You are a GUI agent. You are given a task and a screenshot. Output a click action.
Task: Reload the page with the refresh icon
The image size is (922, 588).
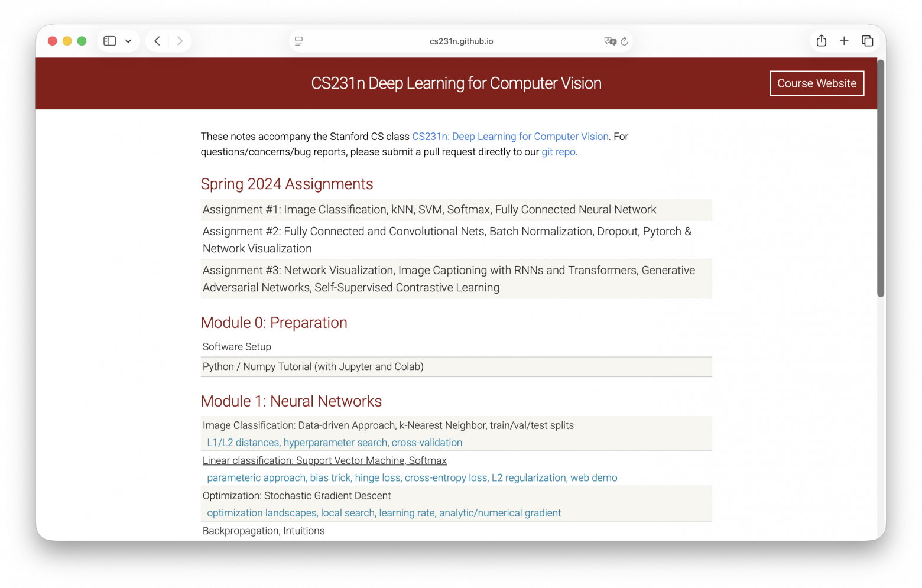click(x=624, y=41)
